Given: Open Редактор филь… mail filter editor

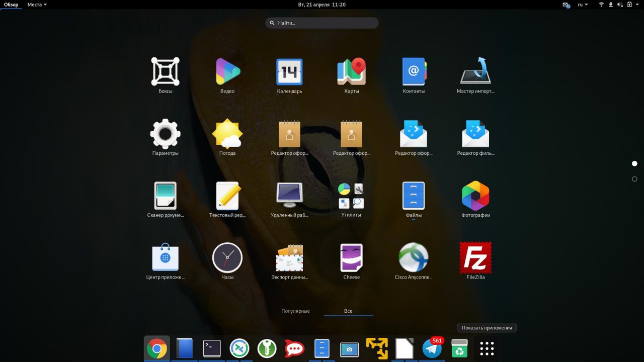Looking at the screenshot, I should [475, 137].
